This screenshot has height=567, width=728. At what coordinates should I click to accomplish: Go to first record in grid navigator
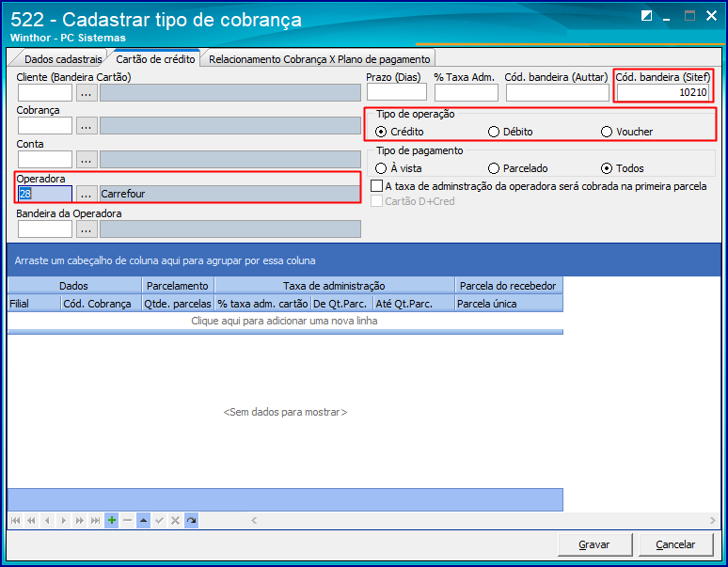(15, 521)
